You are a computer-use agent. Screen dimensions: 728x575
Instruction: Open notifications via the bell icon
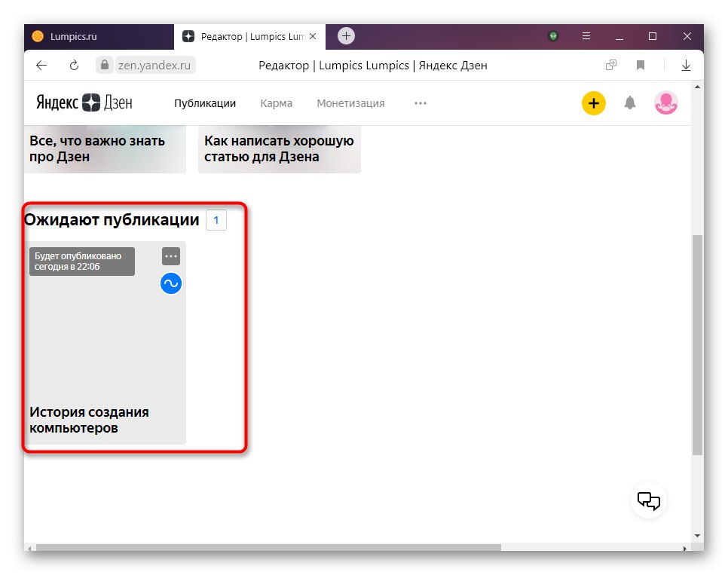pos(630,102)
